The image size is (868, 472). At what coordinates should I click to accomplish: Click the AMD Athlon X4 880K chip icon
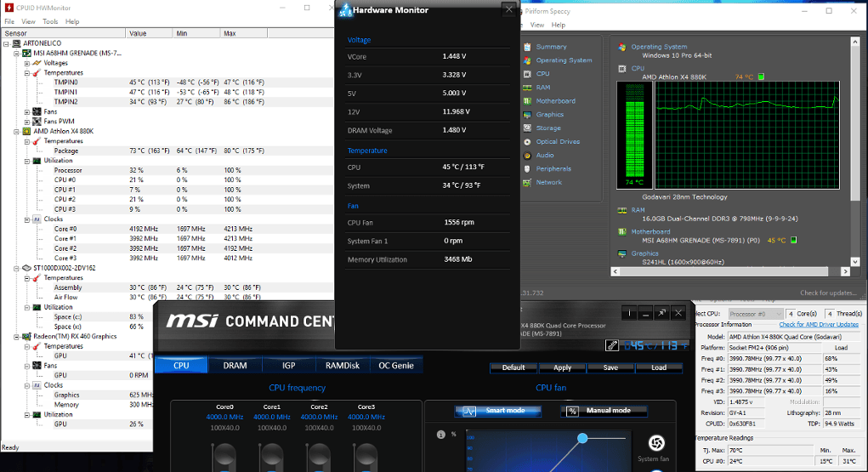(26, 131)
